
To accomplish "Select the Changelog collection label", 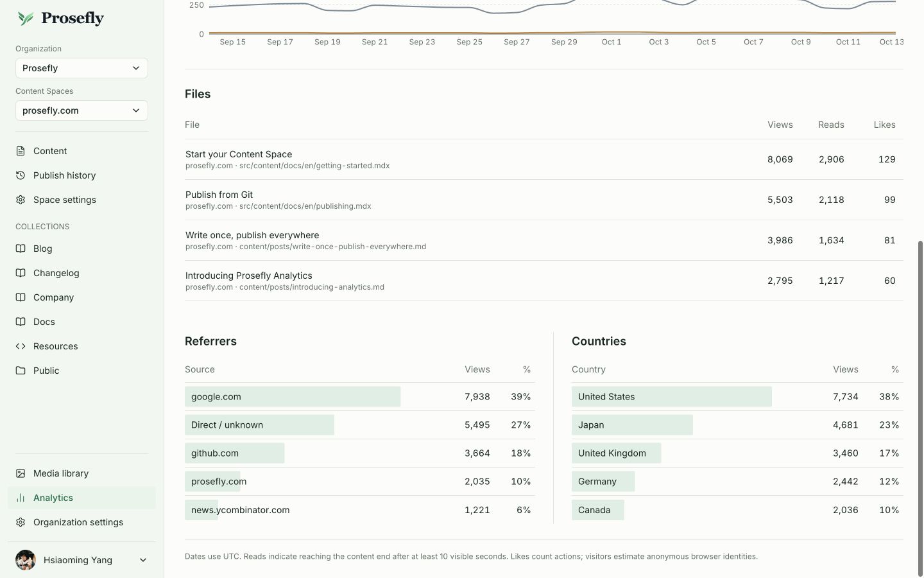I will [56, 273].
